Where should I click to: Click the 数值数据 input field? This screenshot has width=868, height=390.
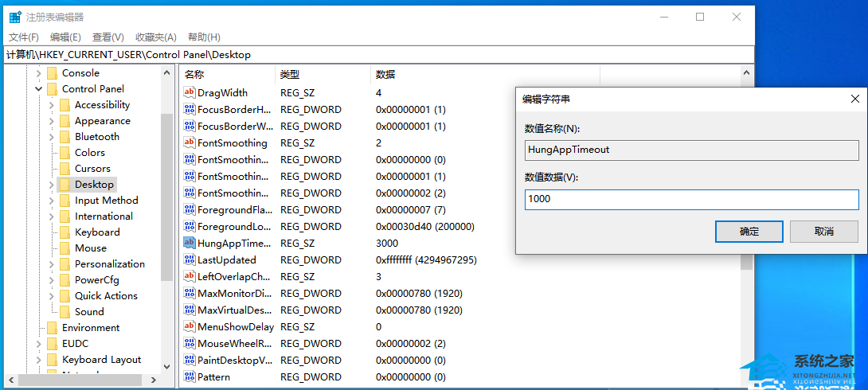click(x=691, y=199)
